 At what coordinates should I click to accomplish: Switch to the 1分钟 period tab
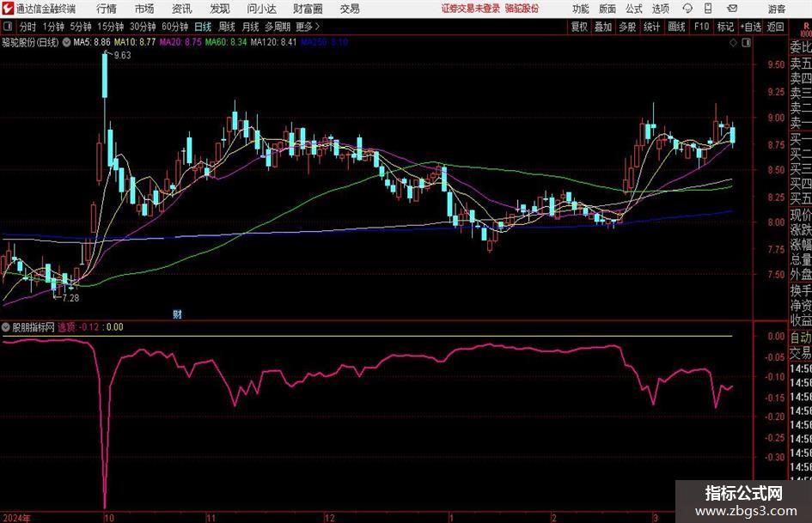click(53, 27)
